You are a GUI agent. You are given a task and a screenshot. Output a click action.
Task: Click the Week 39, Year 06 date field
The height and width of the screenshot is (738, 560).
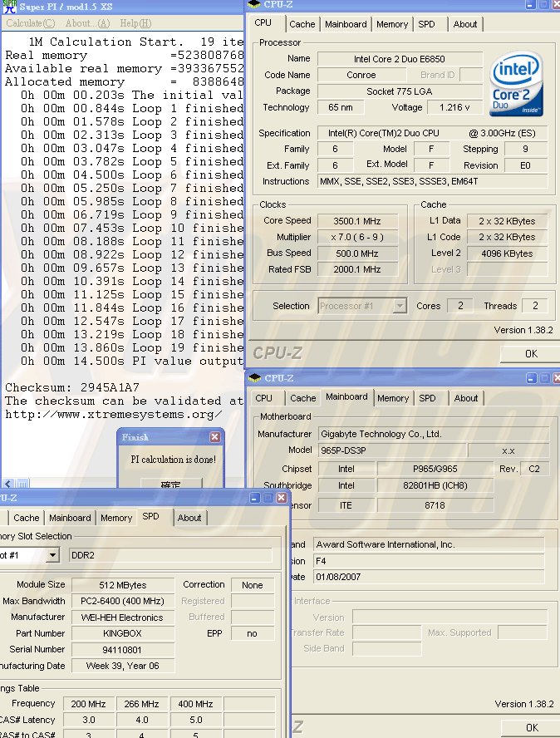click(x=123, y=666)
